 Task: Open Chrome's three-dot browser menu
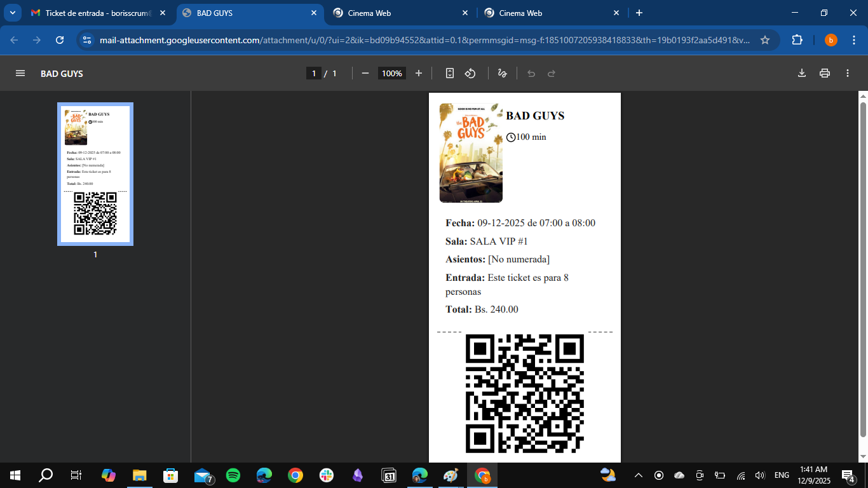(x=855, y=39)
